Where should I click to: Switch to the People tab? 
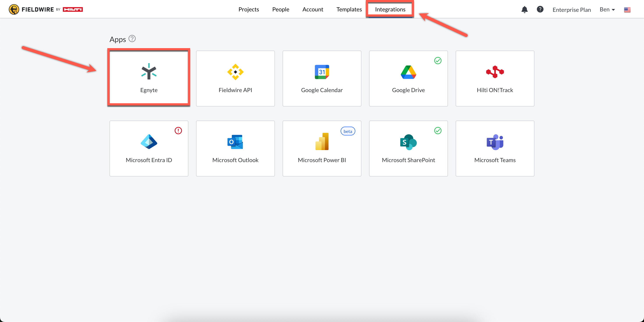(x=281, y=9)
